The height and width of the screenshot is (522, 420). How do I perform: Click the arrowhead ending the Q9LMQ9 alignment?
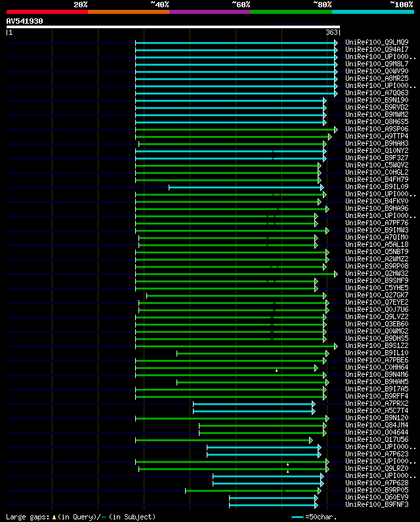click(336, 43)
